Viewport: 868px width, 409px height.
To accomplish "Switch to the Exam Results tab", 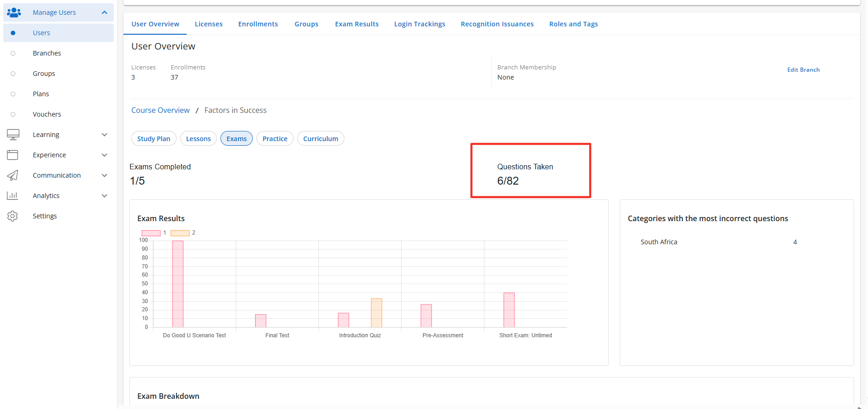I will click(356, 24).
